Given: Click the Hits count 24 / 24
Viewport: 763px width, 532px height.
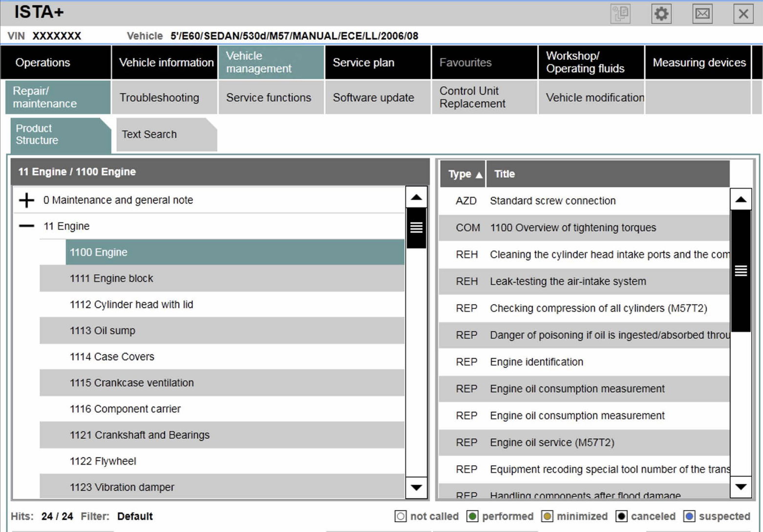Looking at the screenshot, I should [57, 516].
